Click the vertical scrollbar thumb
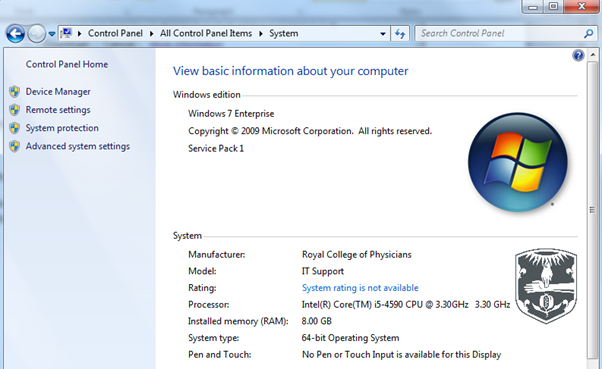Screen dimensions: 602x369 click(592, 209)
